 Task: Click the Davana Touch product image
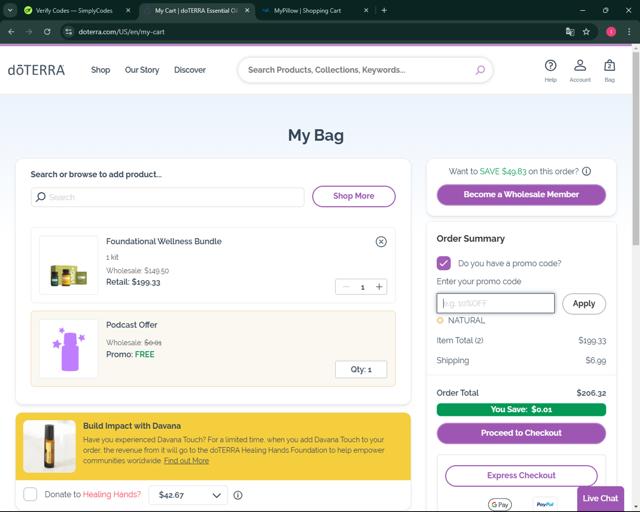[x=49, y=446]
